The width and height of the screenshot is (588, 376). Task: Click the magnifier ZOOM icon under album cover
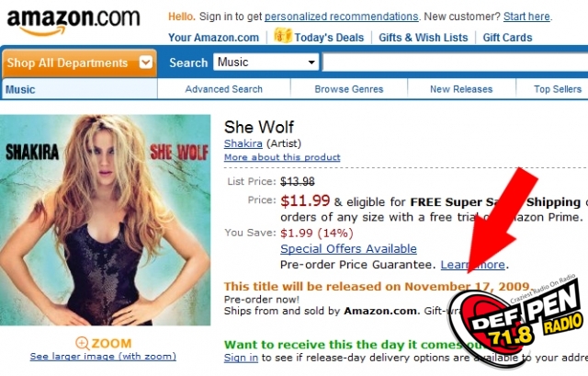click(x=82, y=343)
